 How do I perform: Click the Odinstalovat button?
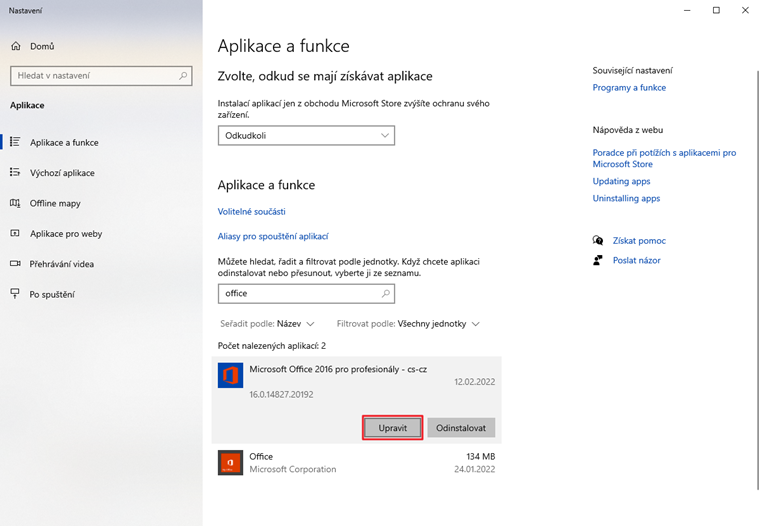pyautogui.click(x=461, y=428)
